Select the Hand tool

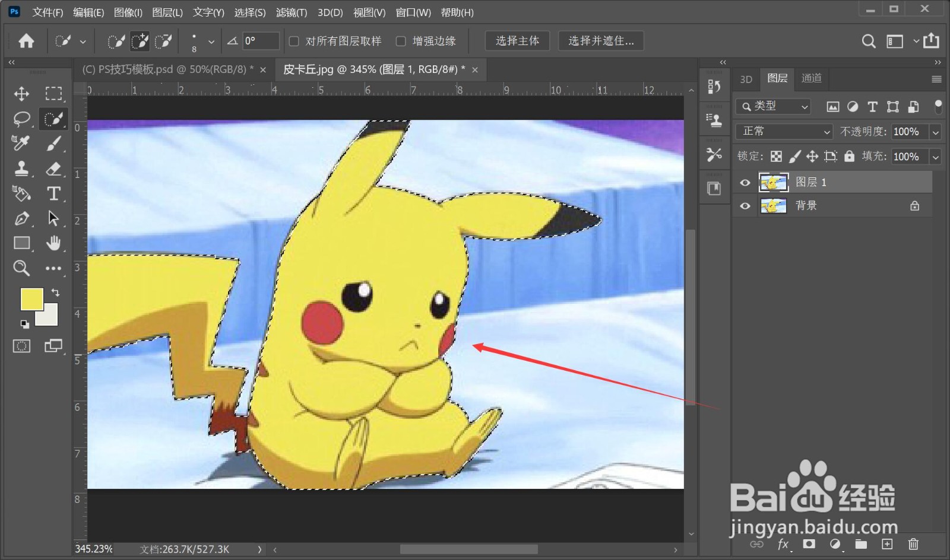[x=53, y=243]
